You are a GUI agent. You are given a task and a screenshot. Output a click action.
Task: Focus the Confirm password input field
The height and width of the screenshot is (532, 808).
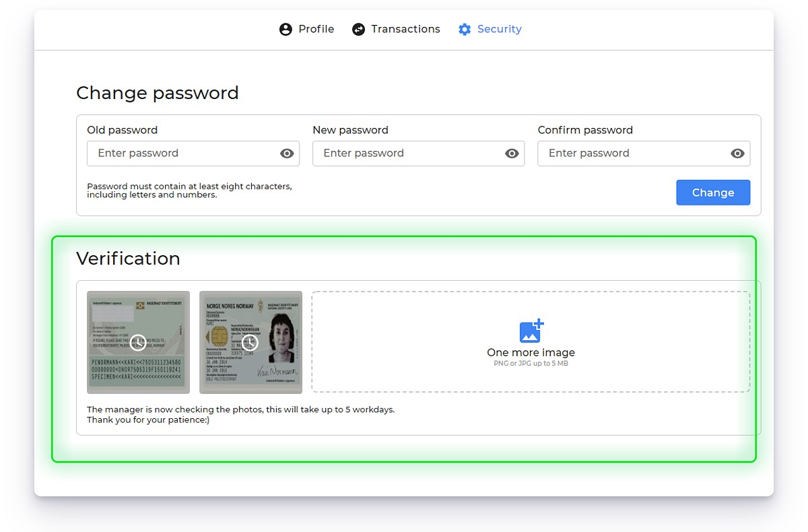(x=644, y=154)
